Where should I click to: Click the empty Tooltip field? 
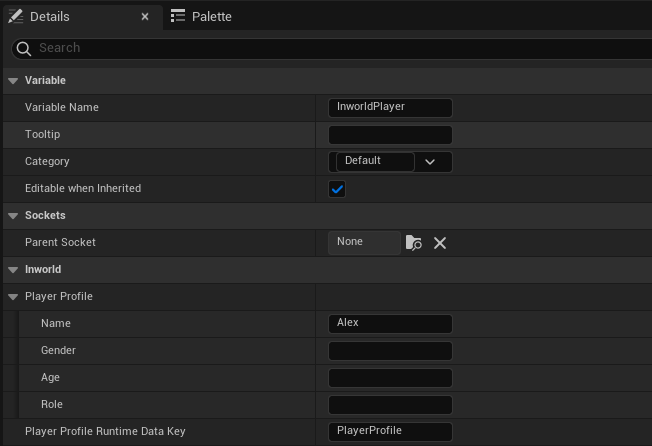(390, 135)
